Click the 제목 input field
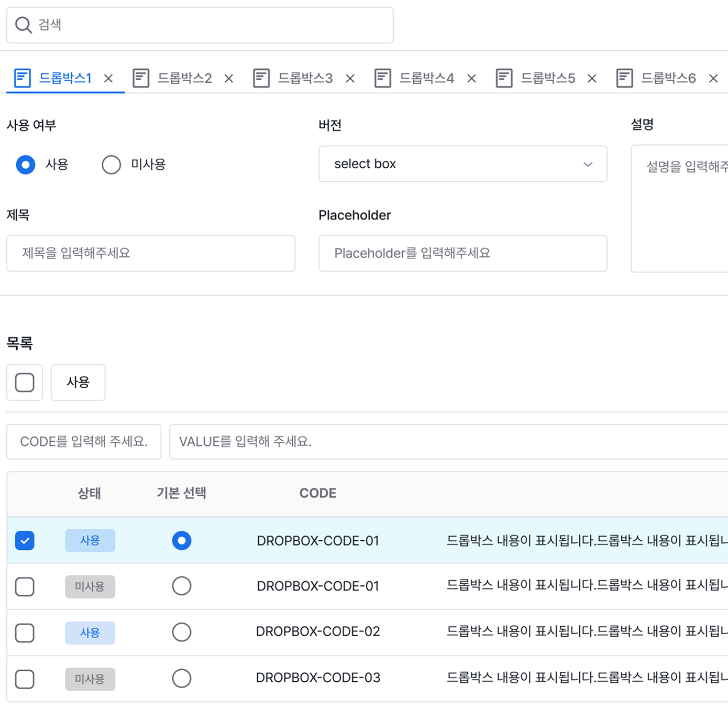This screenshot has width=728, height=720. [x=151, y=254]
